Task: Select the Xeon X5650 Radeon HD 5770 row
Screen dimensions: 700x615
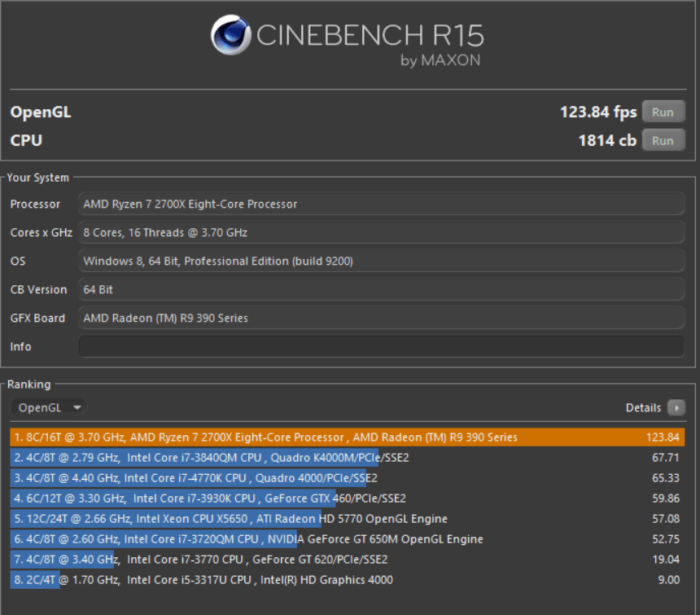Action: coord(348,519)
